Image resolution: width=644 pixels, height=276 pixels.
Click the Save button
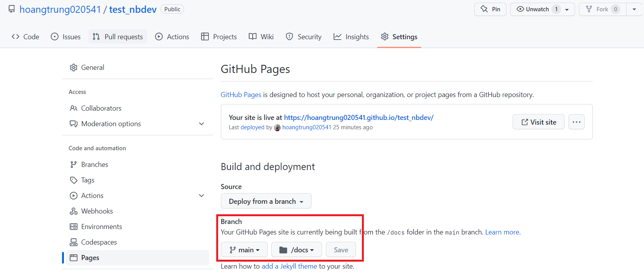pyautogui.click(x=341, y=250)
